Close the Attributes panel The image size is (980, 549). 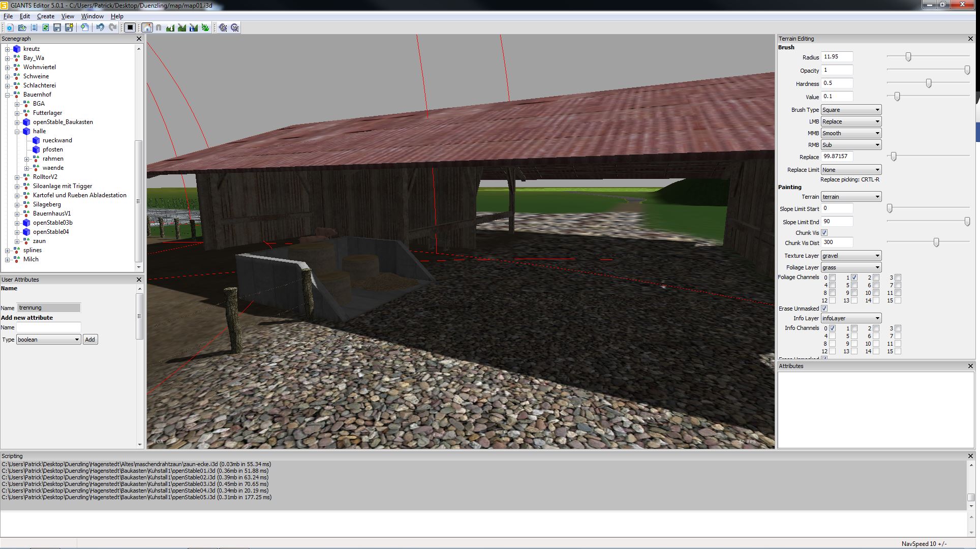click(x=970, y=366)
